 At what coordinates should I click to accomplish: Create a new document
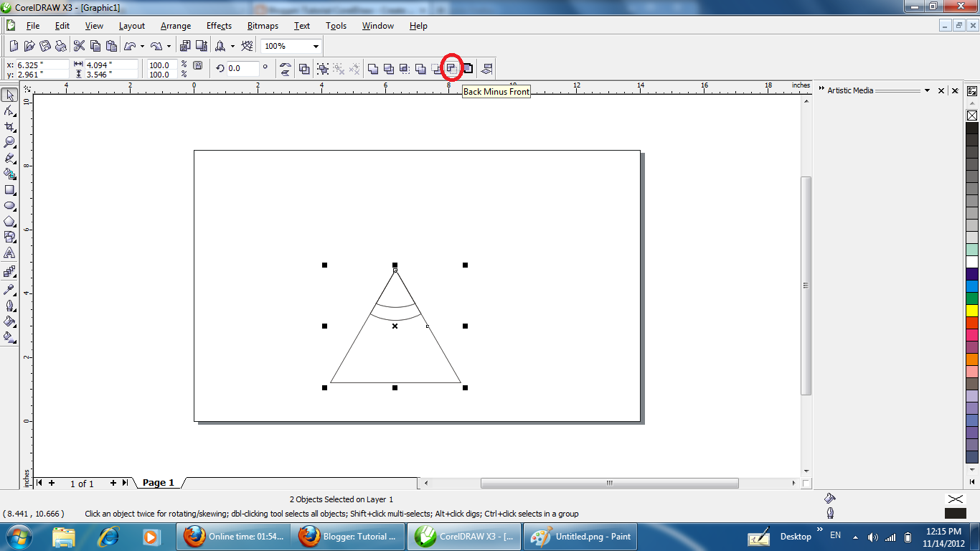click(14, 46)
